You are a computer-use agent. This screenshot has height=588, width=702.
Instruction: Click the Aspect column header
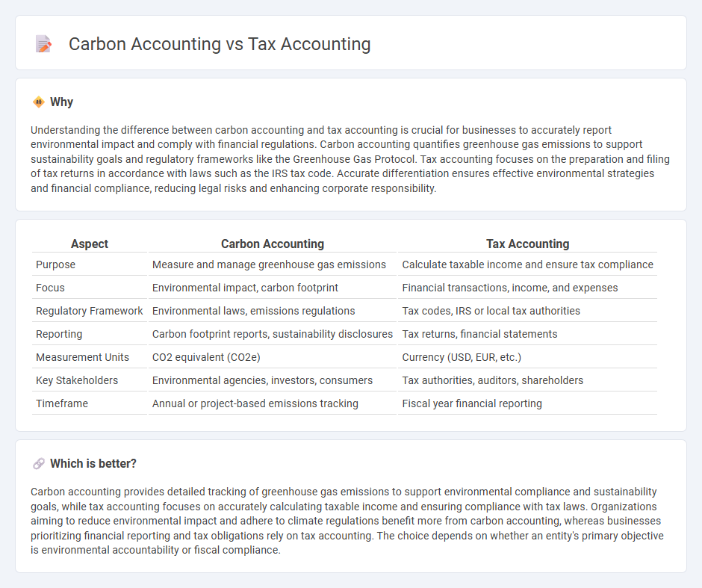click(x=90, y=244)
